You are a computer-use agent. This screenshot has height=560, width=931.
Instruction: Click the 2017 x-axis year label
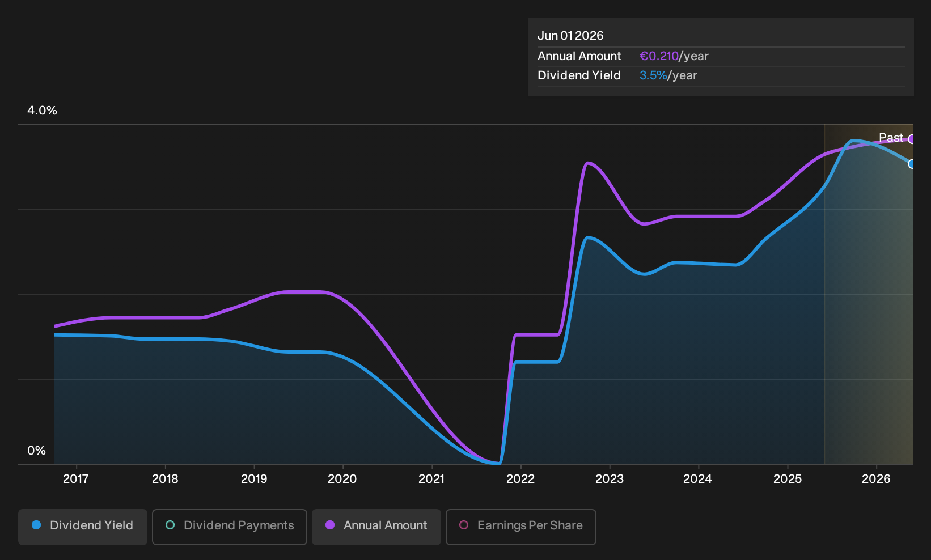(x=76, y=479)
